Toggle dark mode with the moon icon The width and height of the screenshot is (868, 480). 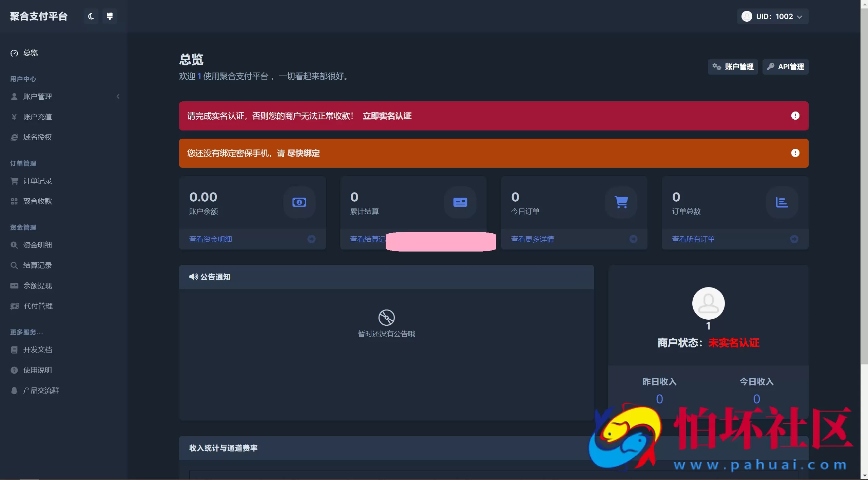90,16
